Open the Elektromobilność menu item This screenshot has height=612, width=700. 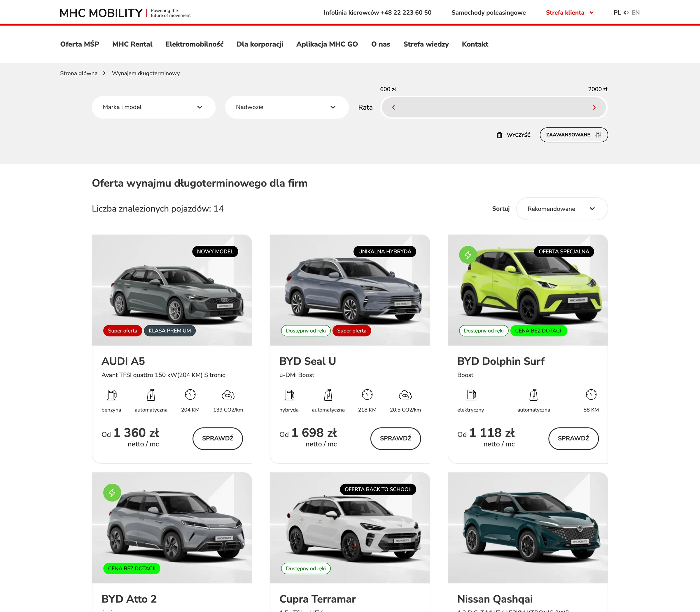(195, 44)
